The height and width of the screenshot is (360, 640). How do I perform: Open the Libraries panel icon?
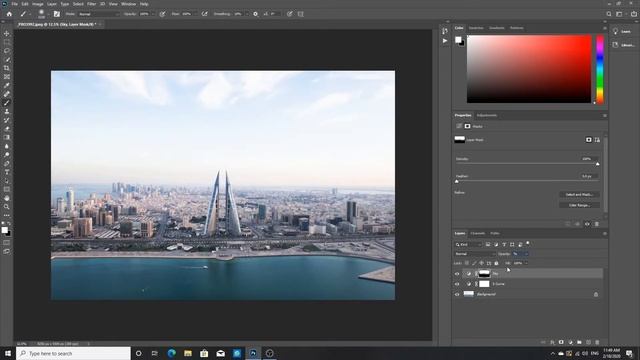click(x=616, y=45)
